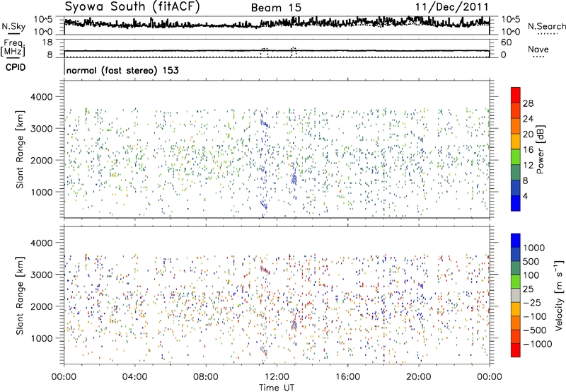Viewport: 566px width, 392px height.
Task: Click the '1000' tick in velocity panel
Action: tap(42, 338)
